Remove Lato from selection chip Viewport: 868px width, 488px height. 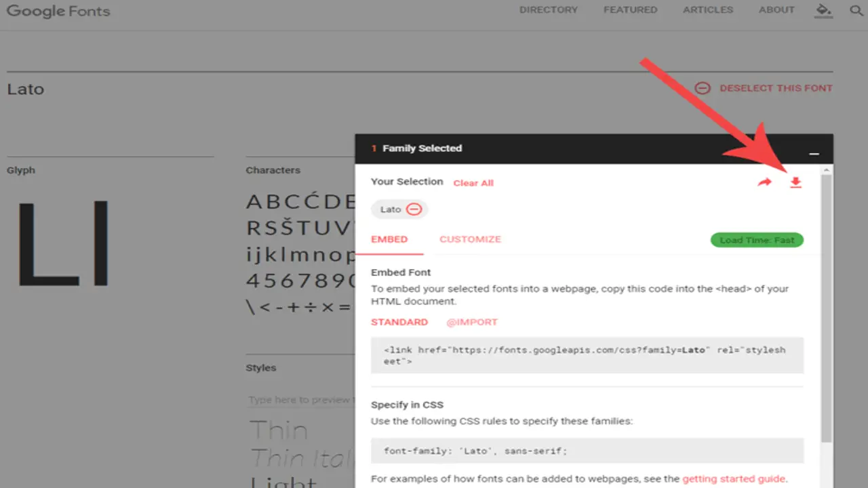[x=414, y=209]
